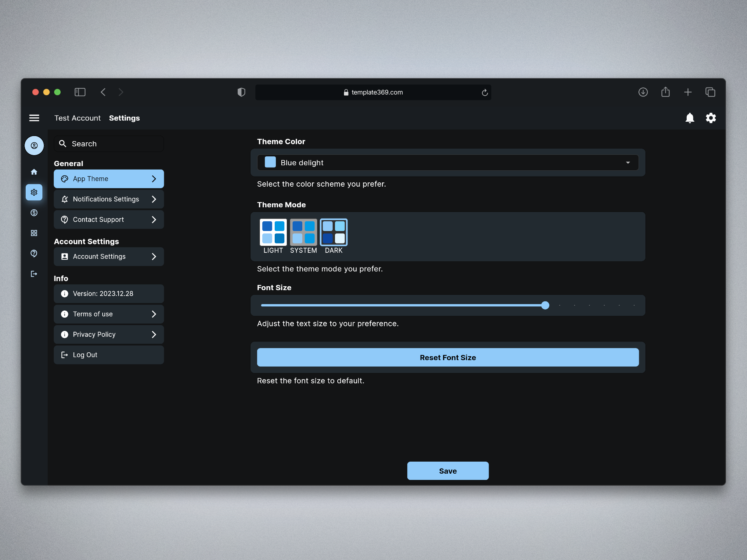
Task: Click the last dot on font size slider
Action: pyautogui.click(x=634, y=305)
